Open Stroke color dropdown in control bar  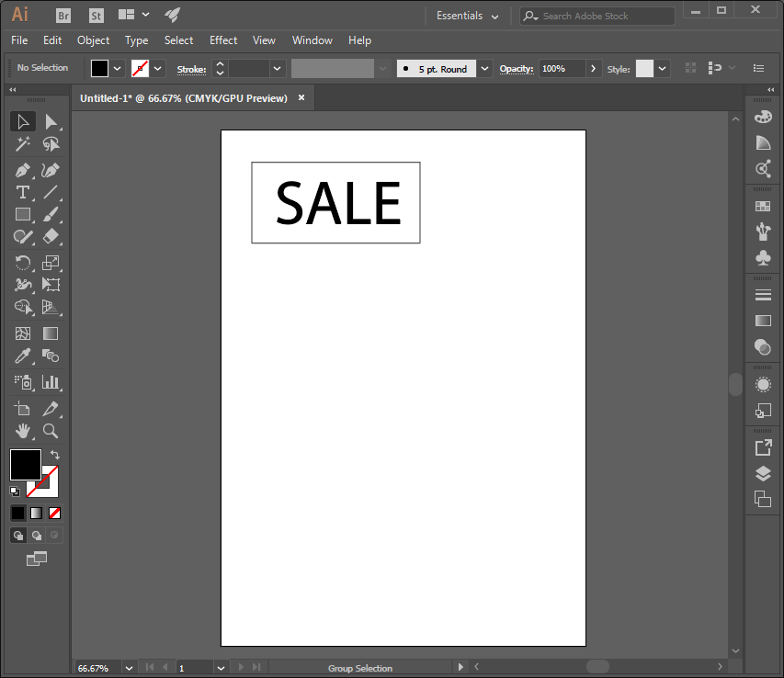coord(157,69)
